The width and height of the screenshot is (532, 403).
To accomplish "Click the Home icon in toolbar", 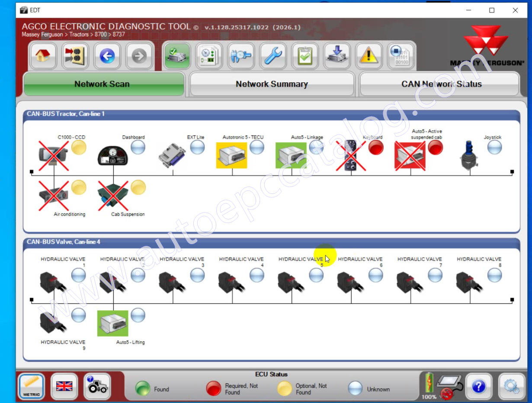I will (x=43, y=56).
